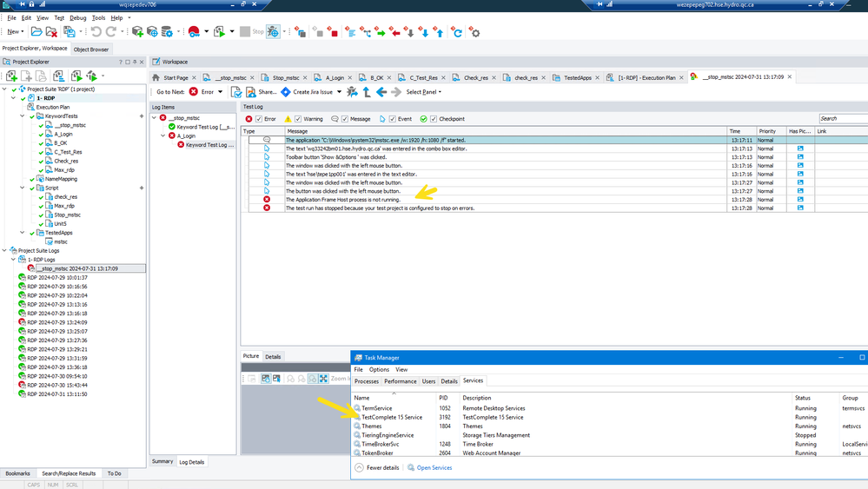Click the open folder icon in toolbar

click(x=36, y=32)
